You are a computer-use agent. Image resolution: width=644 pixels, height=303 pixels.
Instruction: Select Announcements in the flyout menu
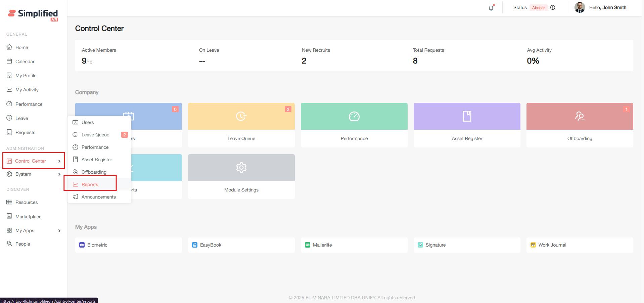[x=98, y=197]
